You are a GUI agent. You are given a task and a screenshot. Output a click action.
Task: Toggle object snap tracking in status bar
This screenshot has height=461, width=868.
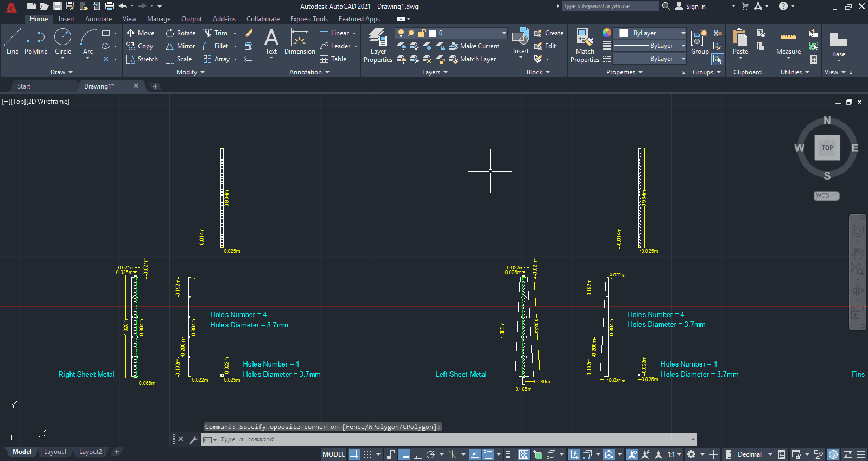point(474,454)
